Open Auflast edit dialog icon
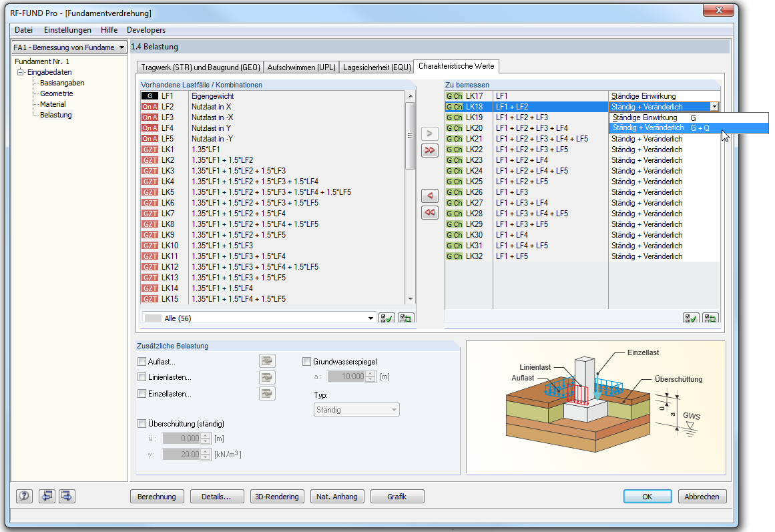Image resolution: width=775 pixels, height=532 pixels. click(x=267, y=361)
